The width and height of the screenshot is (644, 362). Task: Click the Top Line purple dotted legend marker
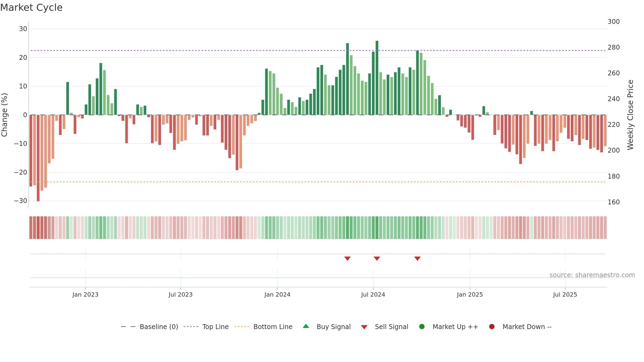tap(191, 327)
